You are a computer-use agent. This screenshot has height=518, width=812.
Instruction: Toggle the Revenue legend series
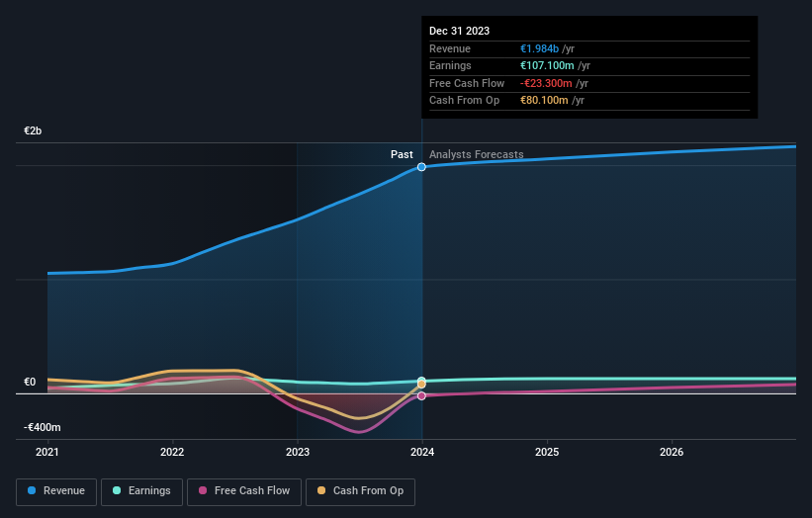point(56,491)
